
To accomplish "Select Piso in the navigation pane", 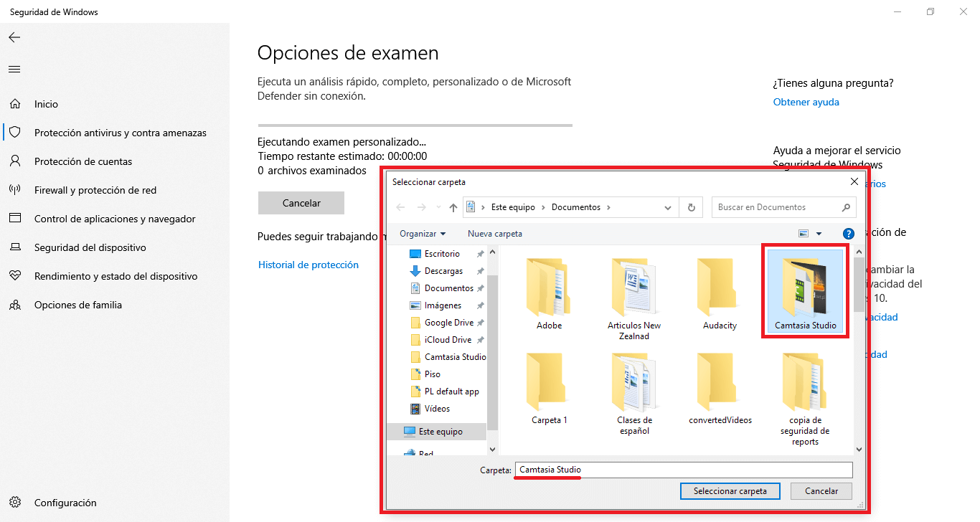I will point(433,374).
